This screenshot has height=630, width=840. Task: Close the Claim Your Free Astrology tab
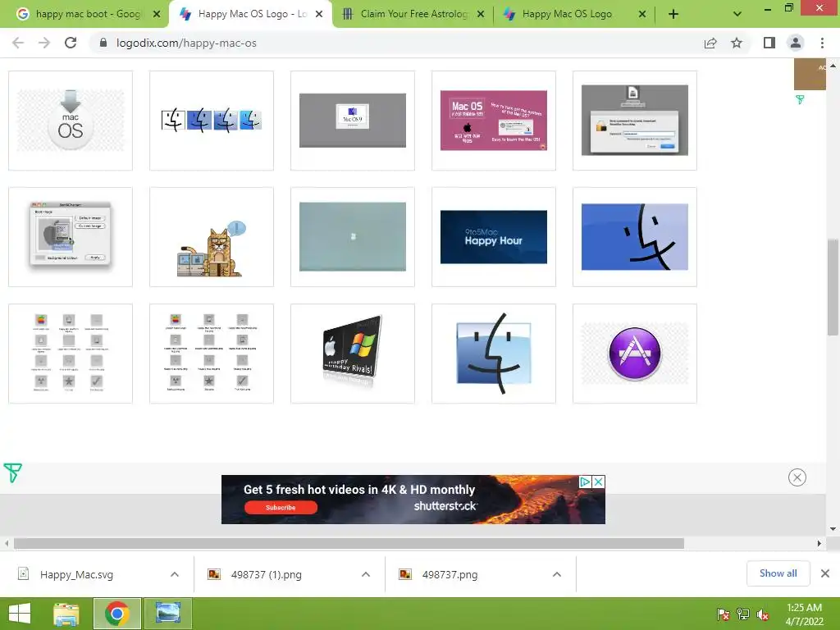(x=481, y=14)
